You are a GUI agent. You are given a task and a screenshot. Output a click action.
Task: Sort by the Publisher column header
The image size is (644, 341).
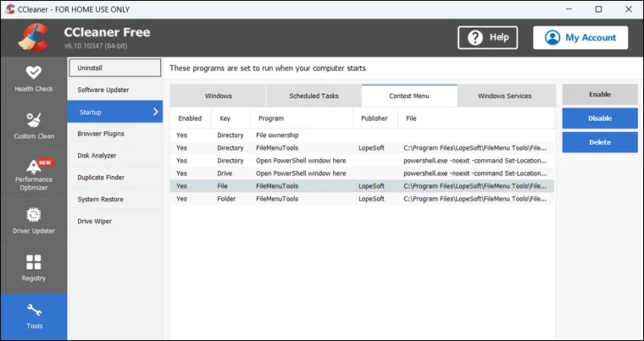(x=375, y=118)
